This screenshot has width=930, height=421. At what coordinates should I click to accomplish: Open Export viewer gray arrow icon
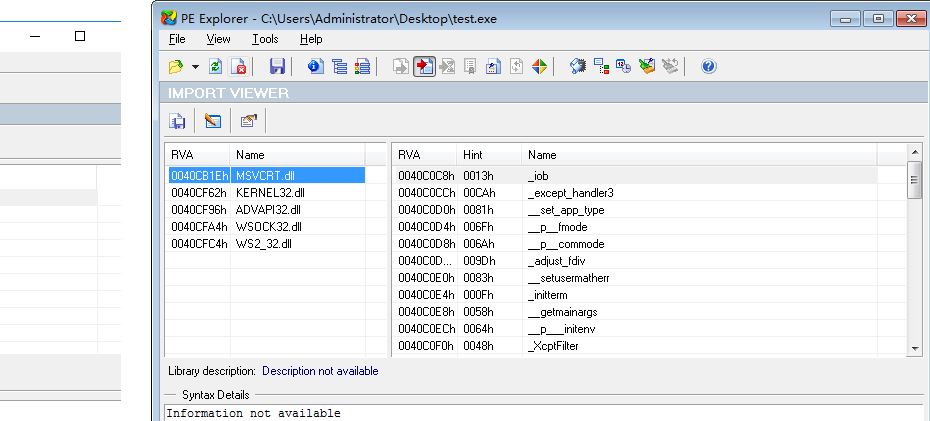[401, 66]
